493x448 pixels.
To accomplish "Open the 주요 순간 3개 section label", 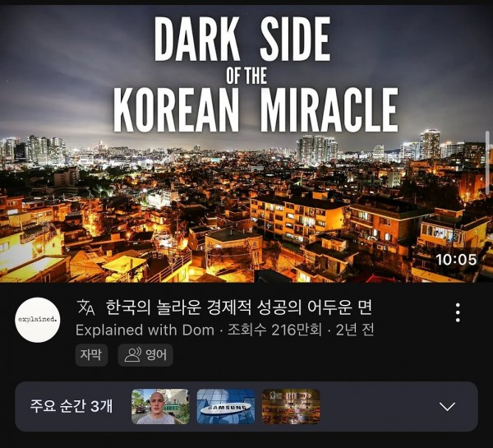I will [x=71, y=406].
